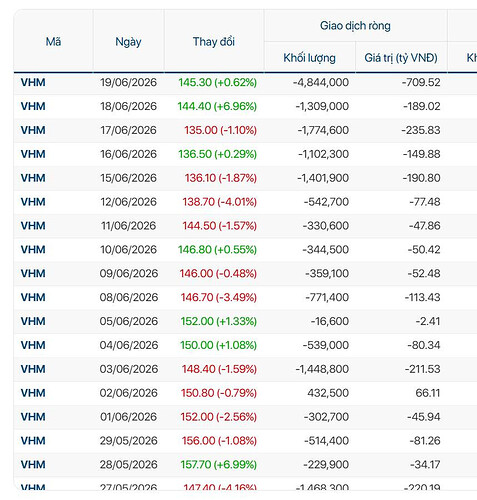Click net value -34.17
The image size is (477, 500).
point(425,464)
